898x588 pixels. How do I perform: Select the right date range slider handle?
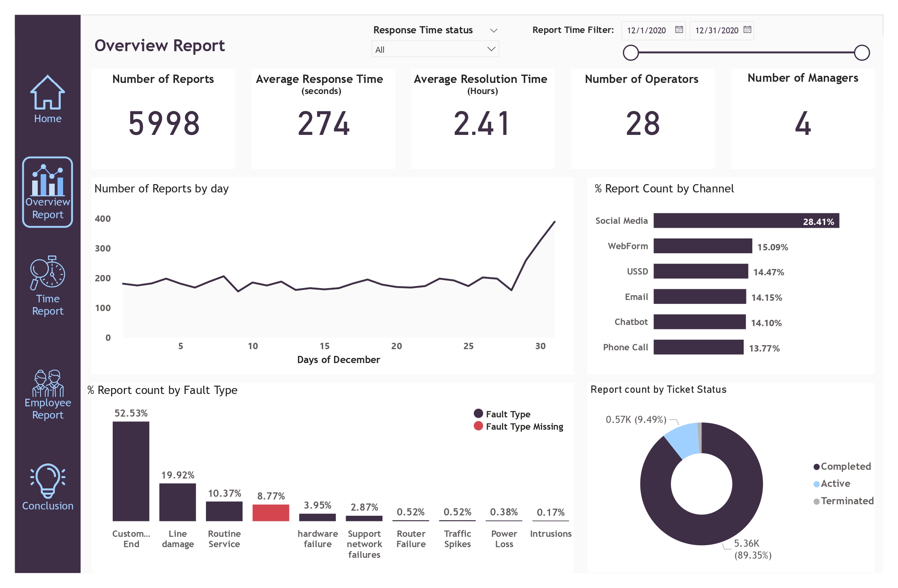coord(862,53)
